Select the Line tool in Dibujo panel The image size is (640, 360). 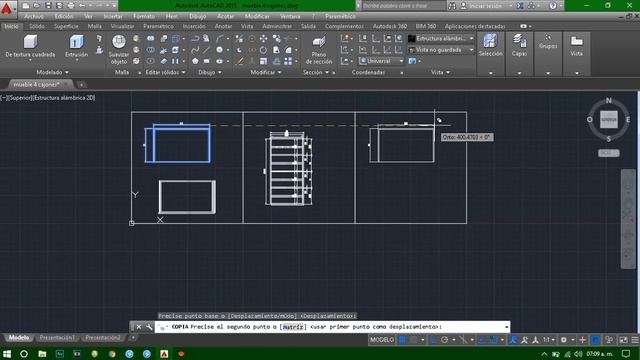coord(207,50)
